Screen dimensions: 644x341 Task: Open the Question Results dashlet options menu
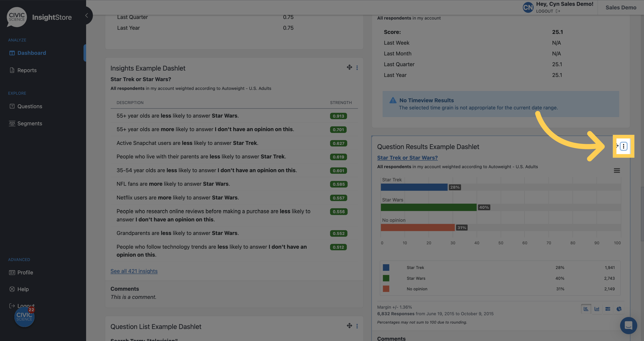point(623,146)
